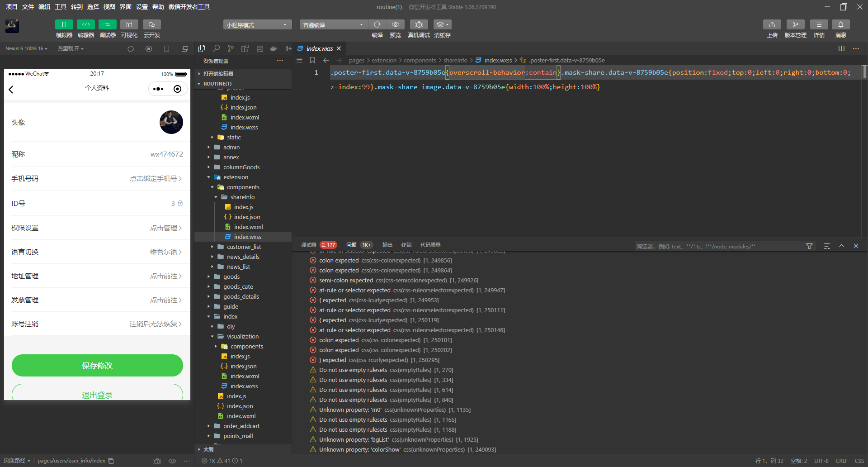Open index.wxml in shareInfo folder
The width and height of the screenshot is (868, 467).
pyautogui.click(x=248, y=227)
